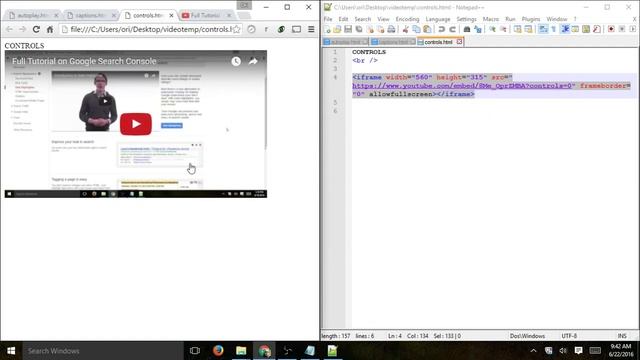Click the Chrome cast screen icon
The height and width of the screenshot is (360, 640).
tap(296, 29)
